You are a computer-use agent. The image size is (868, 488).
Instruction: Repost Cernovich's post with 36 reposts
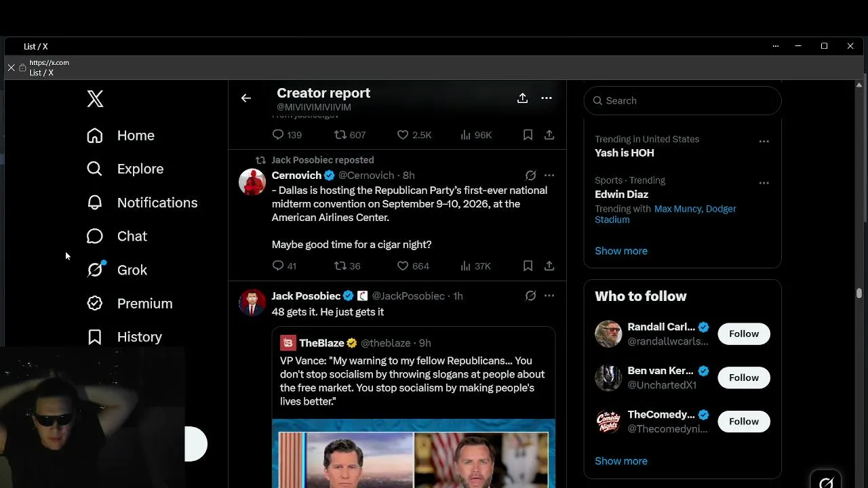coord(347,266)
